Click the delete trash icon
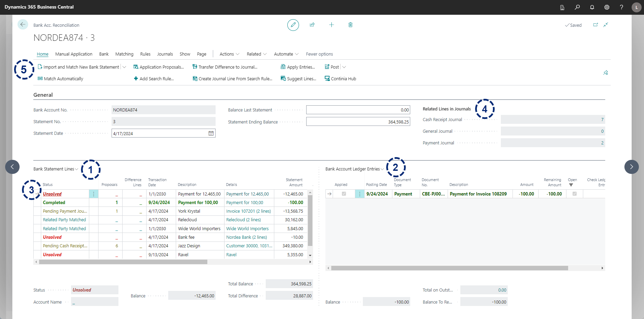The width and height of the screenshot is (644, 319). point(350,25)
